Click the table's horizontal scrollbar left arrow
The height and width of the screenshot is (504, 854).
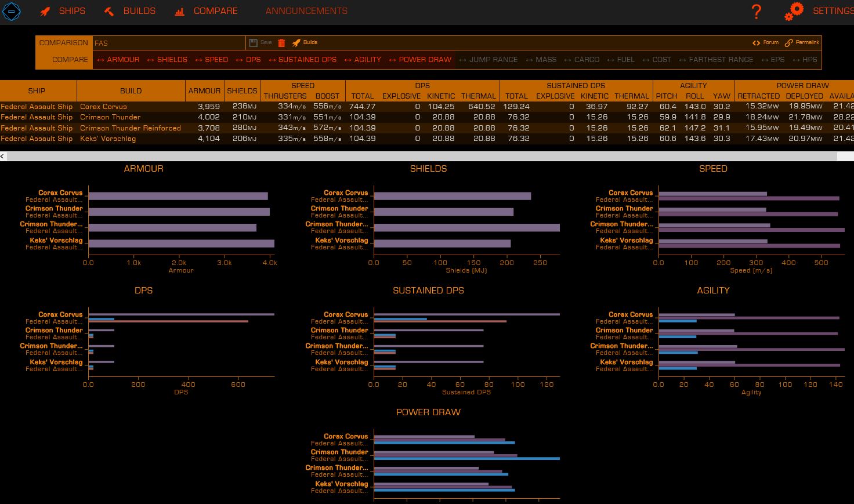pyautogui.click(x=2, y=157)
